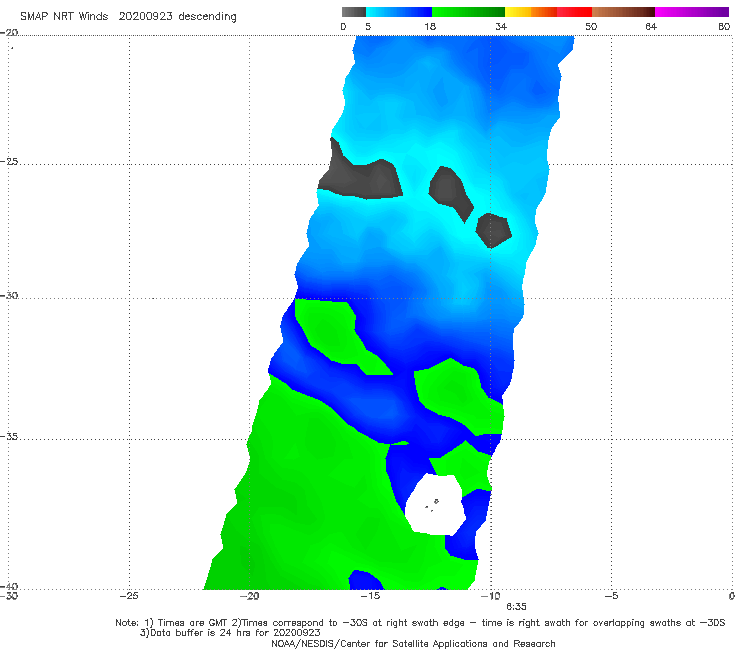The image size is (740, 650).
Task: Click the longitude axis label '-25'
Action: coord(129,596)
